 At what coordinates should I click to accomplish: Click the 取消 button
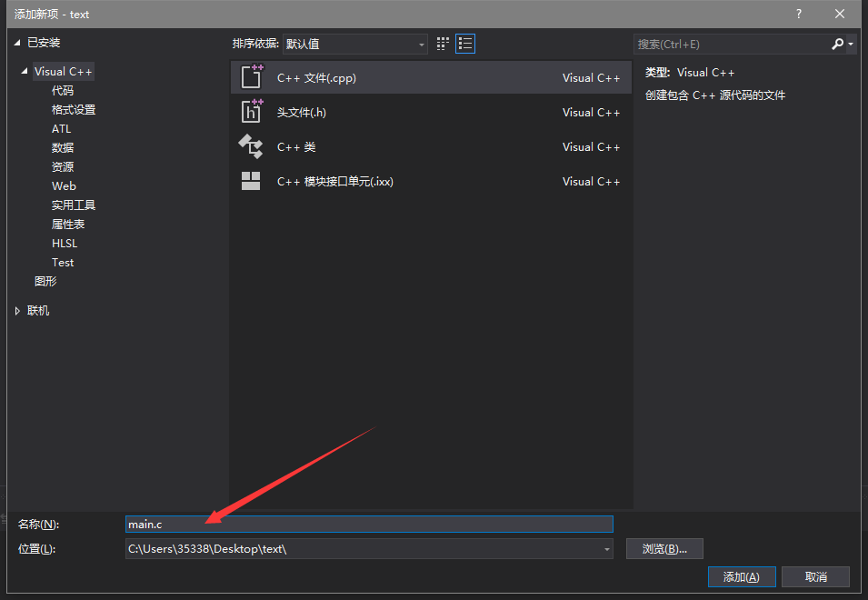tap(816, 576)
